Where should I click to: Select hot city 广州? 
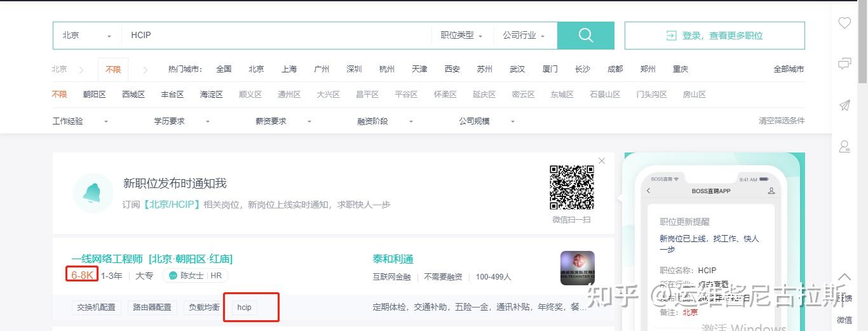[x=322, y=69]
